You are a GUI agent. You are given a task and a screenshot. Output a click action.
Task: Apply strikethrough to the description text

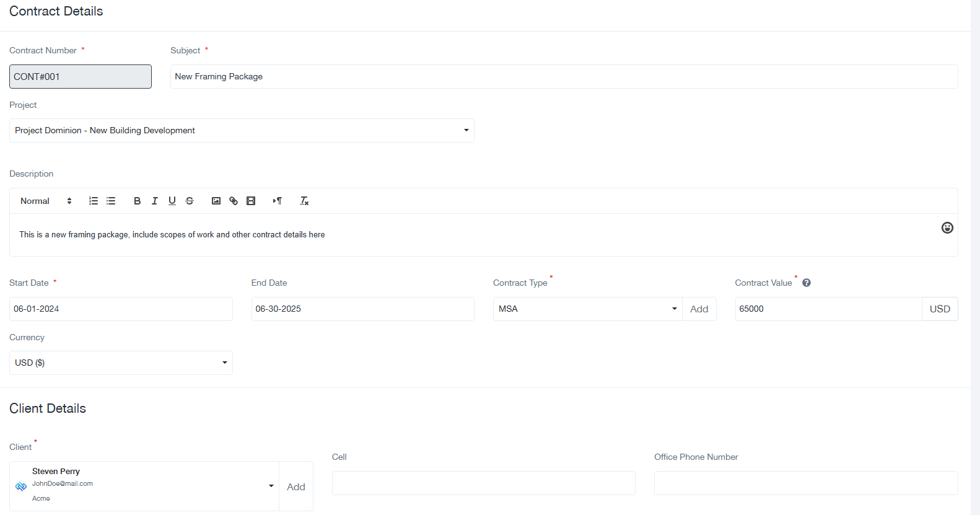[190, 201]
